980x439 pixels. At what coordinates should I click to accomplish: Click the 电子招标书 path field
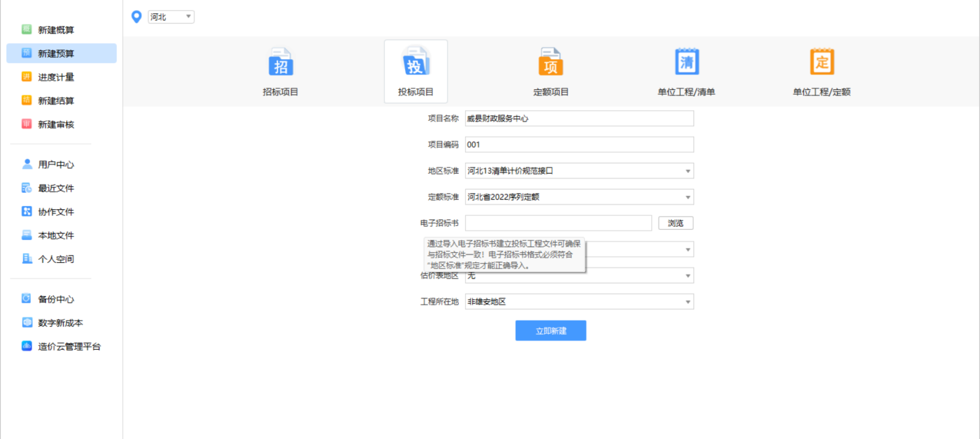(x=558, y=223)
